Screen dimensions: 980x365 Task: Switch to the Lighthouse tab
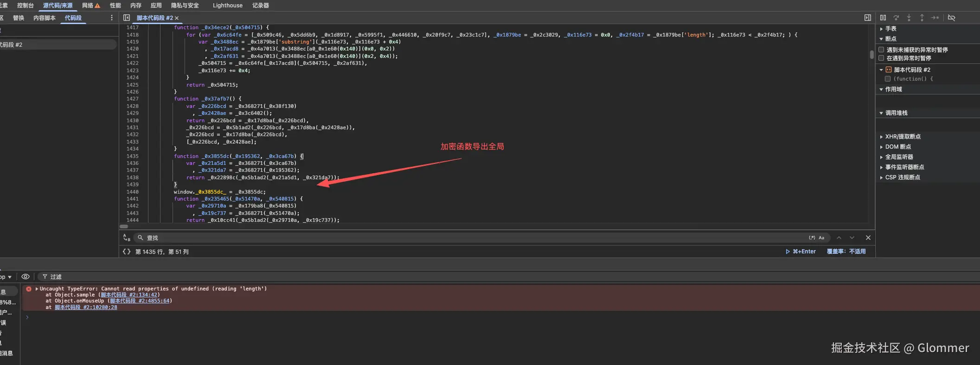click(228, 6)
